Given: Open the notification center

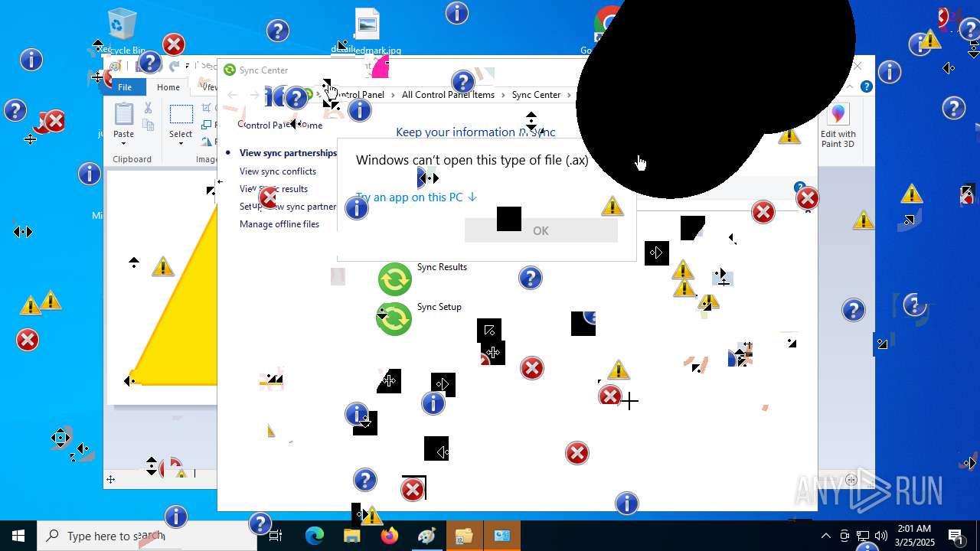Looking at the screenshot, I should 956,536.
